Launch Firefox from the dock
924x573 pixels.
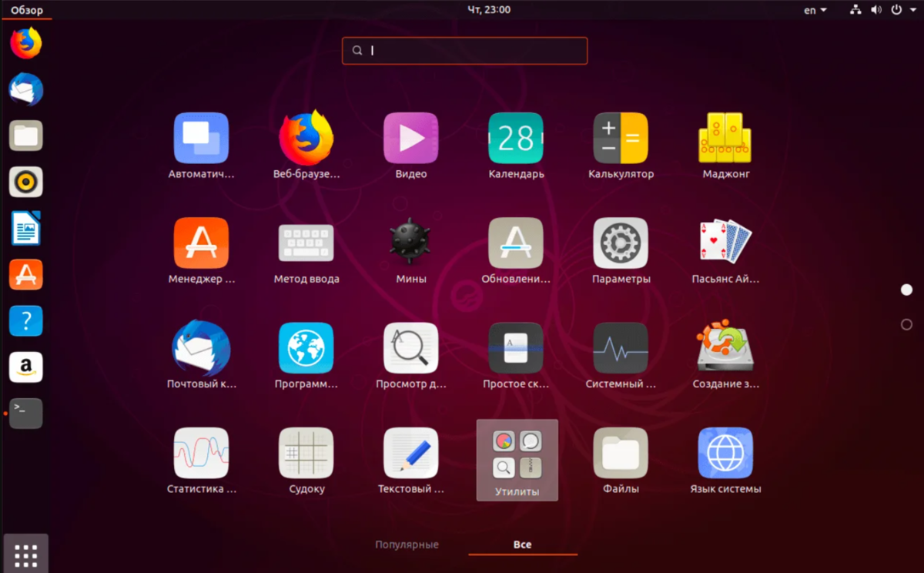pos(25,43)
